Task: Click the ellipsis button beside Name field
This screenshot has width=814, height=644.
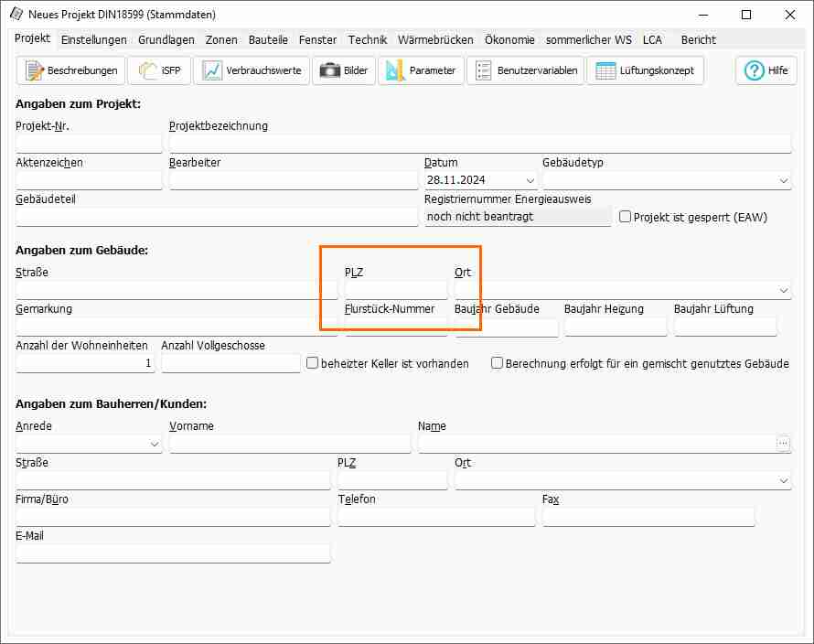Action: pyautogui.click(x=783, y=444)
